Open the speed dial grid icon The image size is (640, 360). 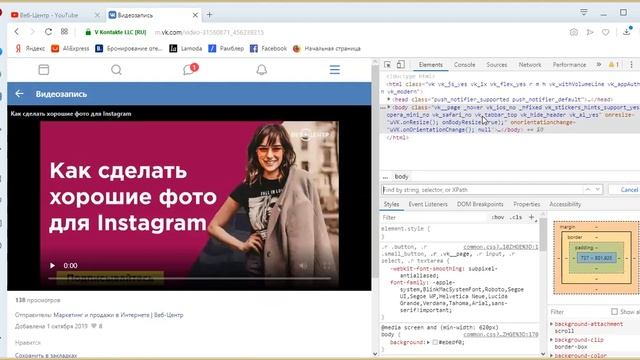point(64,32)
